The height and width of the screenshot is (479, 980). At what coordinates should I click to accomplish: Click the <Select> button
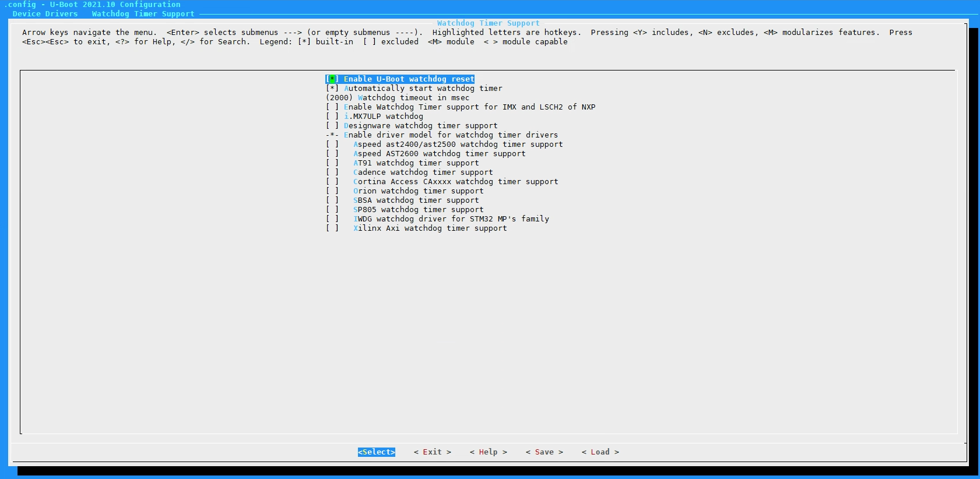click(377, 452)
